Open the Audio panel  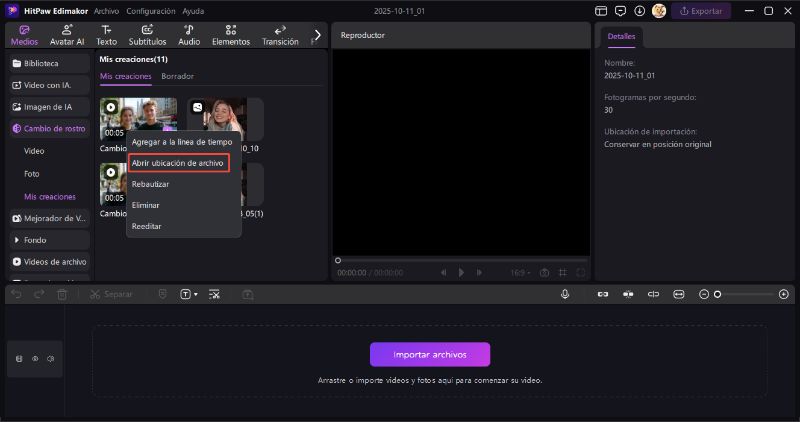(189, 35)
